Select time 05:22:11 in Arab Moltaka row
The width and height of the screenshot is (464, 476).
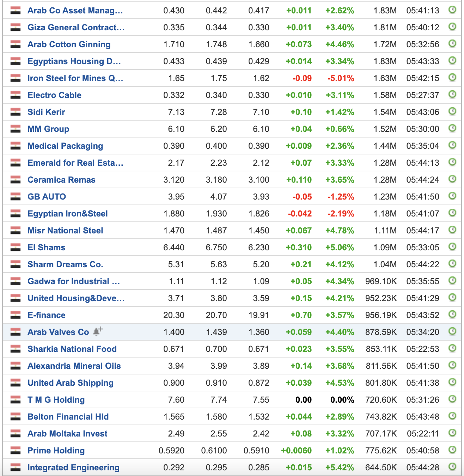[423, 434]
